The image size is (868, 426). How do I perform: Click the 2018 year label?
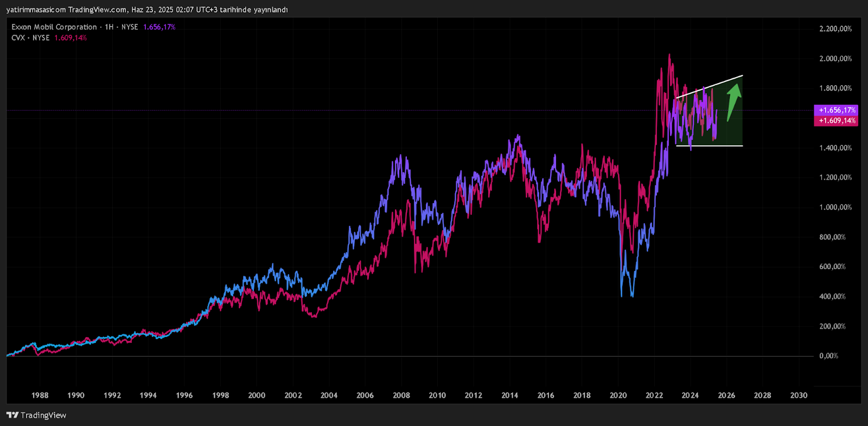tap(582, 395)
